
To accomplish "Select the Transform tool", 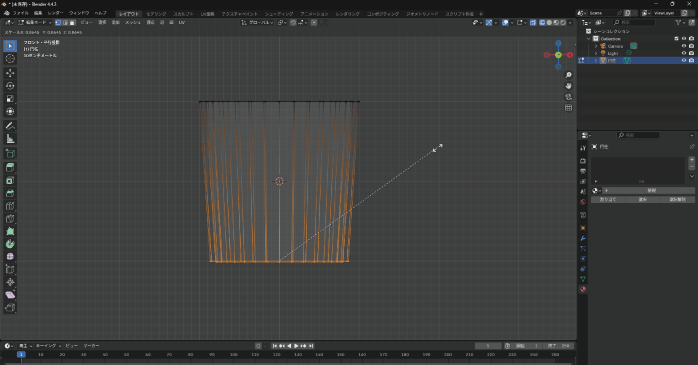I will pyautogui.click(x=10, y=112).
